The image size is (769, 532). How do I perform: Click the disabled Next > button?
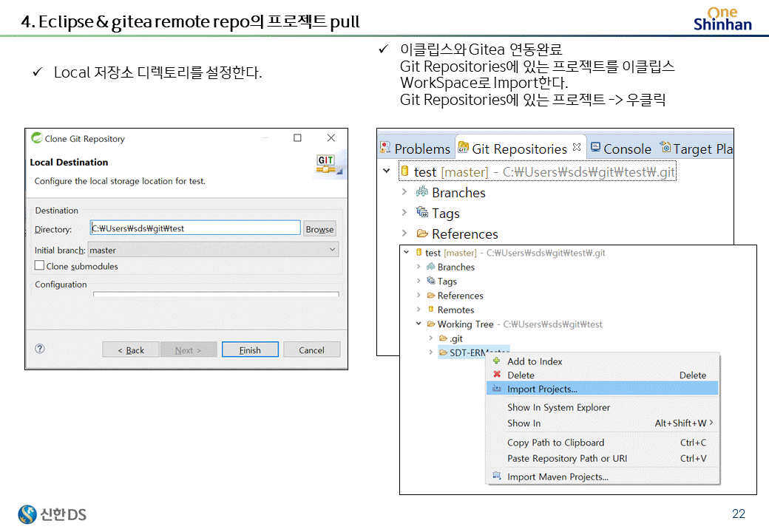point(189,349)
